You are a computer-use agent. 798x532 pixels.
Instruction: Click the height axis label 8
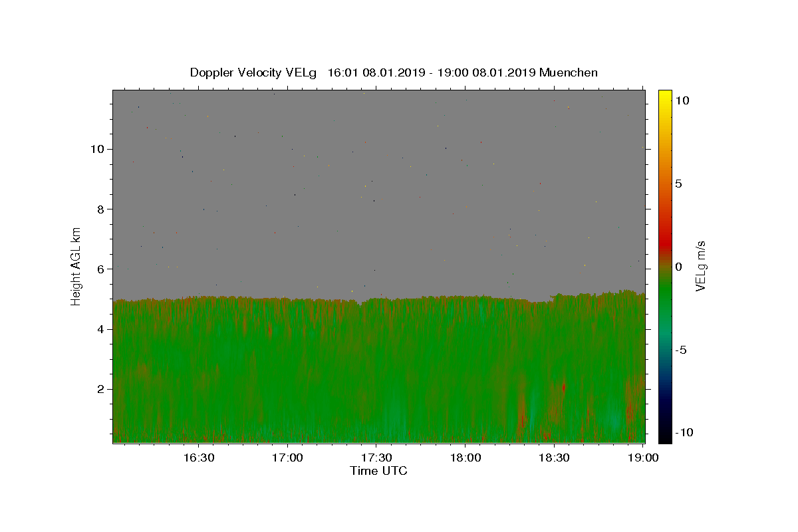pyautogui.click(x=100, y=209)
